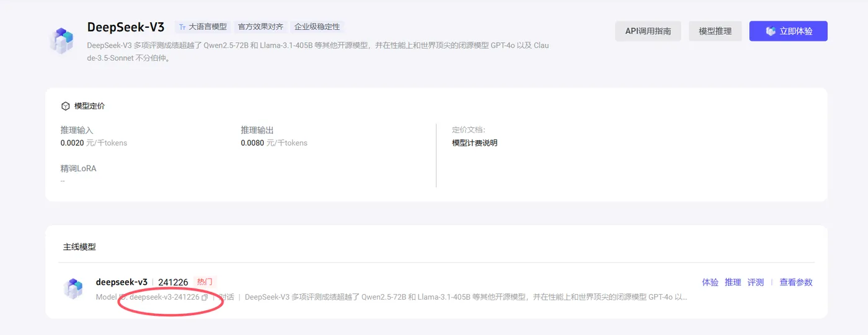
Task: Click the version number 241226
Action: 173,282
